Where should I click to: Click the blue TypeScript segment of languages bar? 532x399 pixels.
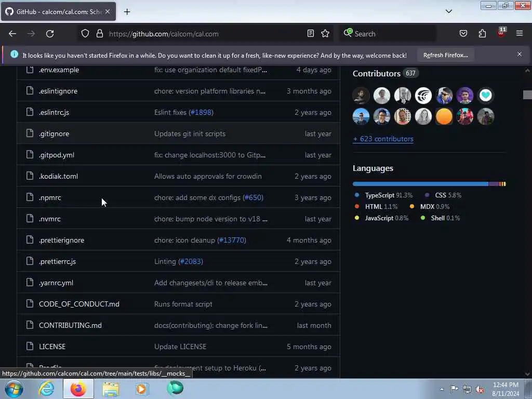[x=420, y=184]
